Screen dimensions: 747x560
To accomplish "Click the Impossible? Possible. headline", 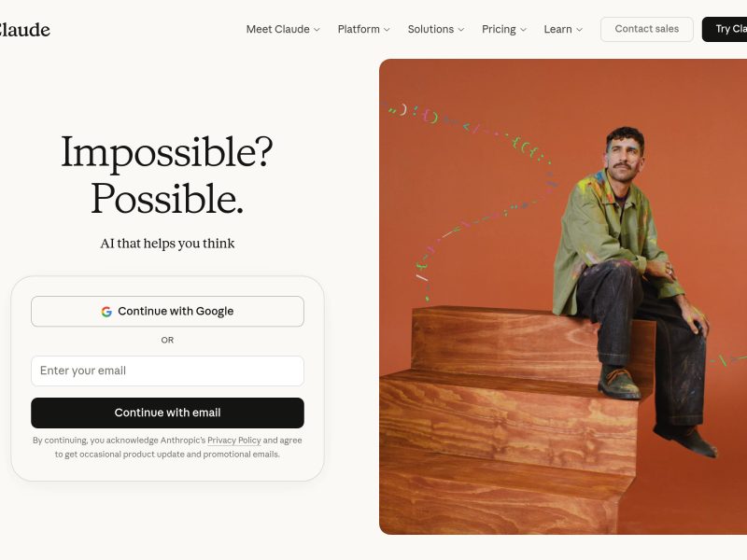I will (167, 175).
